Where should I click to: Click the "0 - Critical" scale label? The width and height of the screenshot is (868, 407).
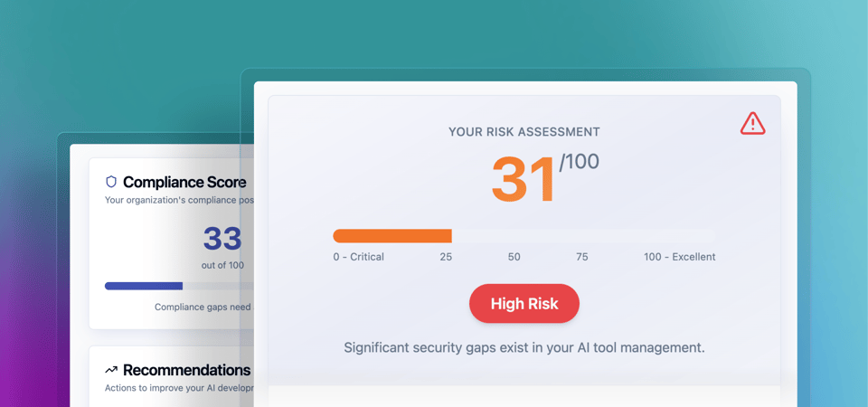(x=358, y=257)
